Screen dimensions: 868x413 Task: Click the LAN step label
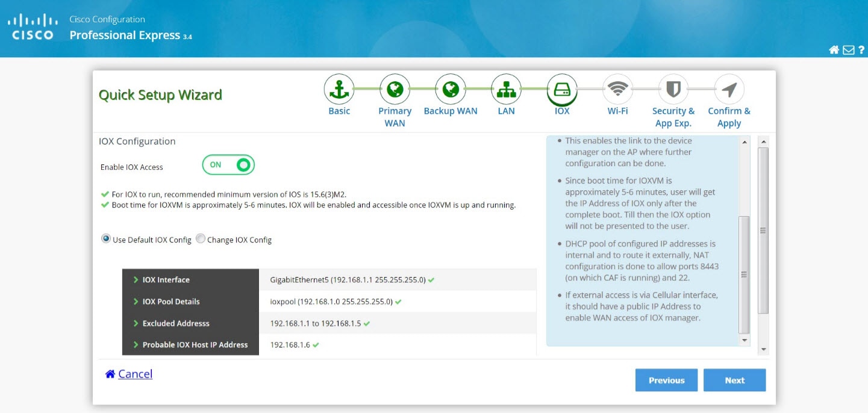tap(506, 111)
